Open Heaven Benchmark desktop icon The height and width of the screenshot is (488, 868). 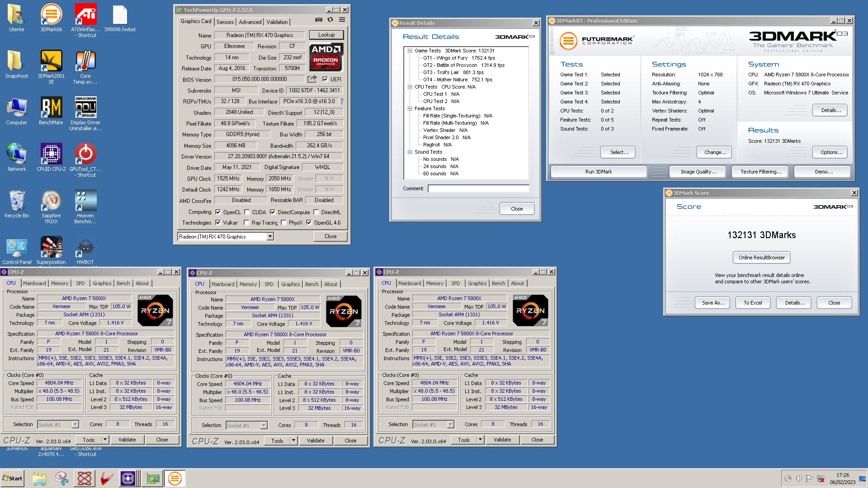[x=85, y=206]
